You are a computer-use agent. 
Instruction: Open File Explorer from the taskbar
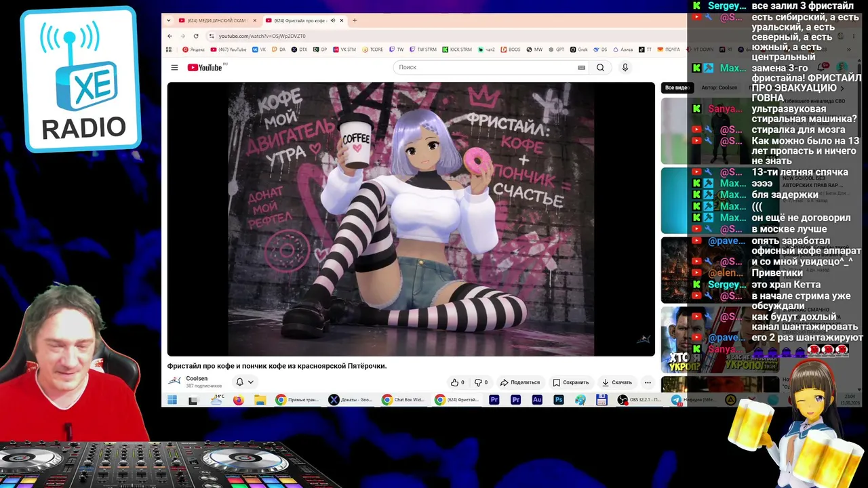tap(260, 400)
